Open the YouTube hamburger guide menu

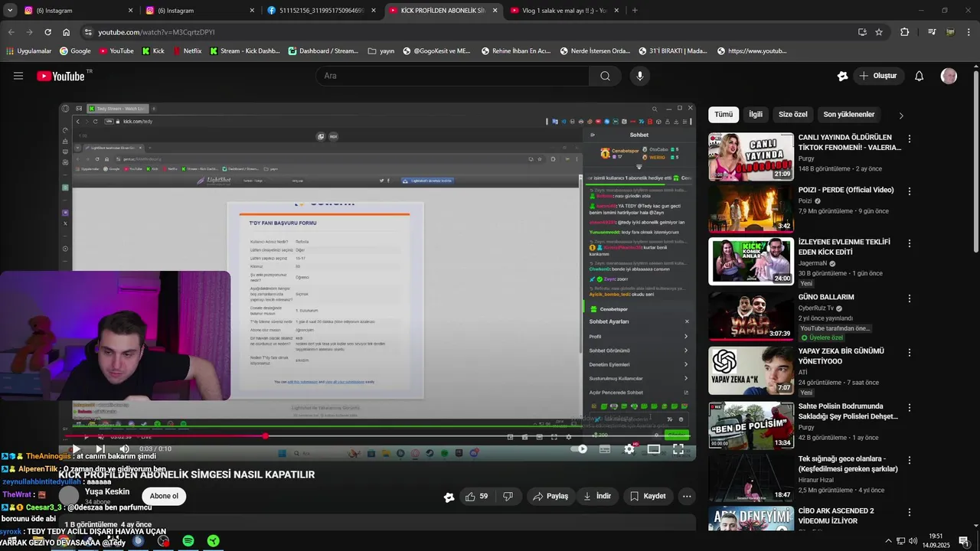pos(18,76)
